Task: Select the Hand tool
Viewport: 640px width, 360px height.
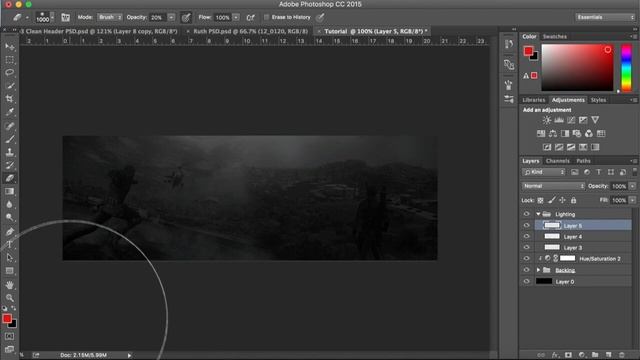Action: tap(9, 284)
